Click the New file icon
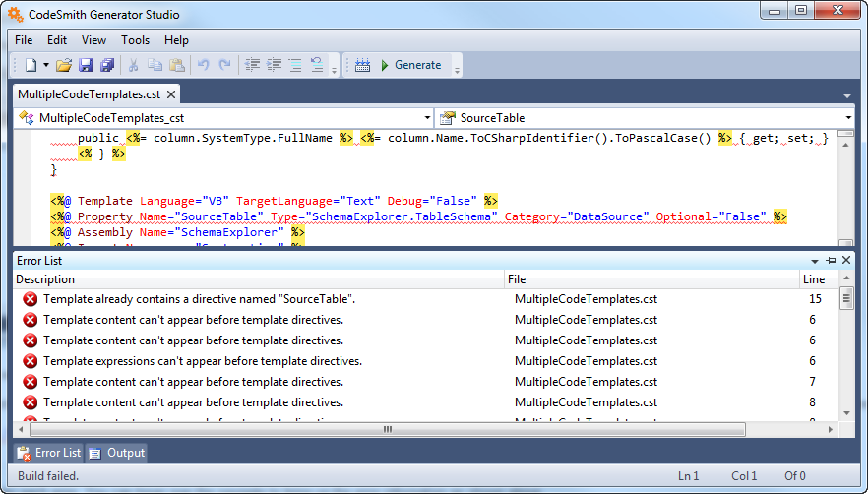The image size is (868, 494). click(31, 65)
